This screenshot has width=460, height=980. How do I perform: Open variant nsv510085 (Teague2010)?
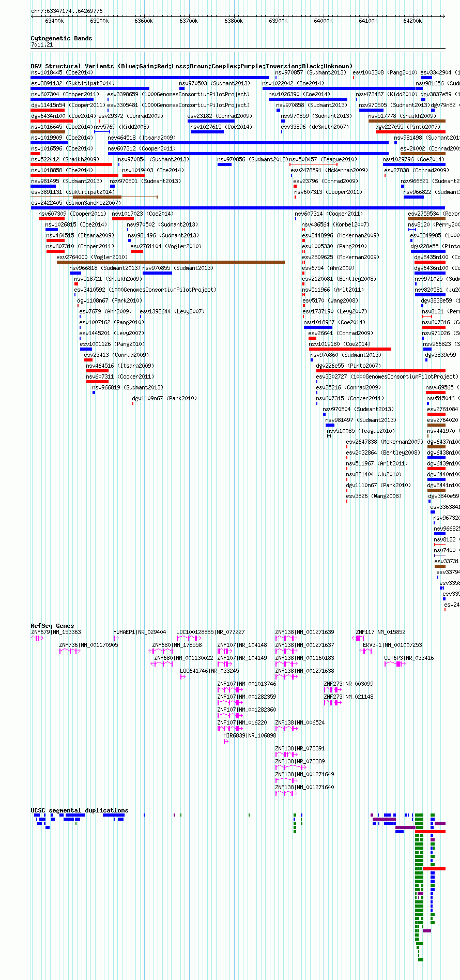click(361, 431)
